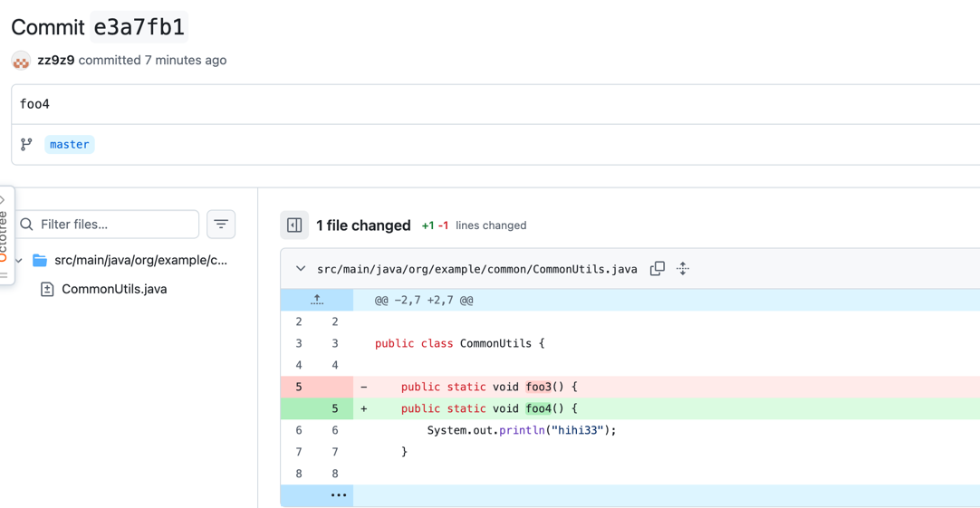This screenshot has height=508, width=980.
Task: Click the zz9z9 user avatar
Action: (21, 61)
